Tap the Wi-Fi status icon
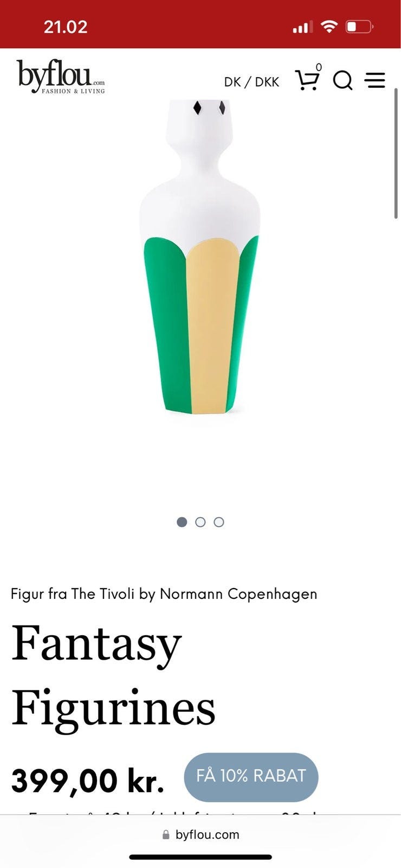This screenshot has height=868, width=401. pyautogui.click(x=329, y=26)
